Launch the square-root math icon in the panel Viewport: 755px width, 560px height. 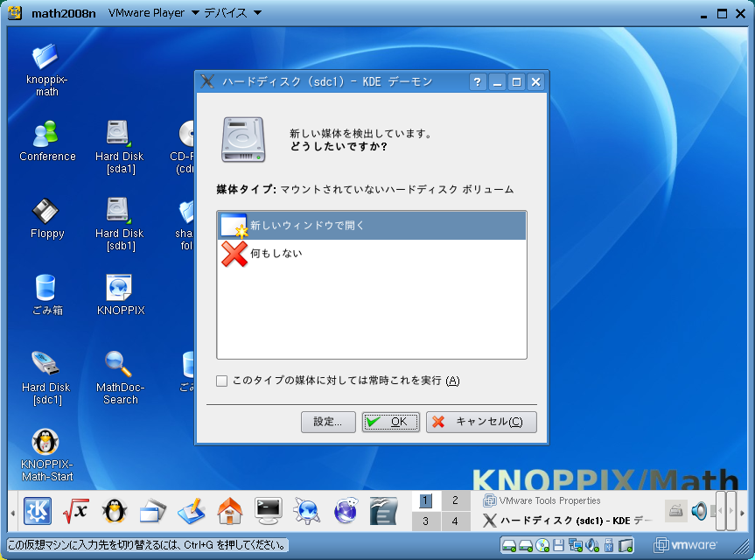click(x=76, y=511)
